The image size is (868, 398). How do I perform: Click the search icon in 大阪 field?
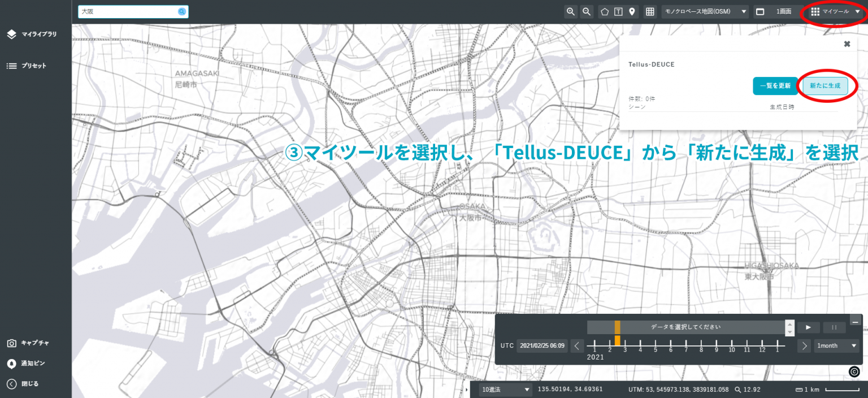pos(182,12)
